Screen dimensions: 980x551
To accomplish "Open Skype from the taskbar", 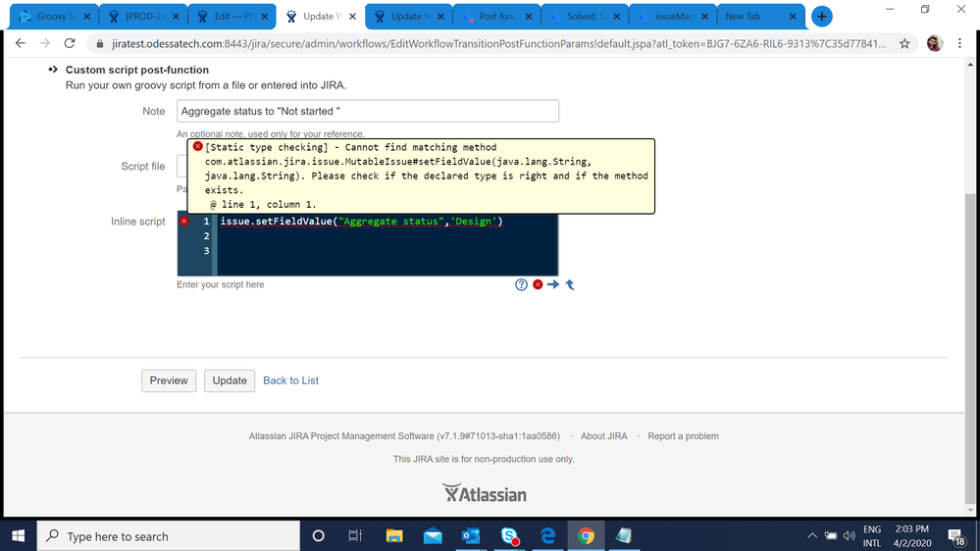I will tap(509, 536).
